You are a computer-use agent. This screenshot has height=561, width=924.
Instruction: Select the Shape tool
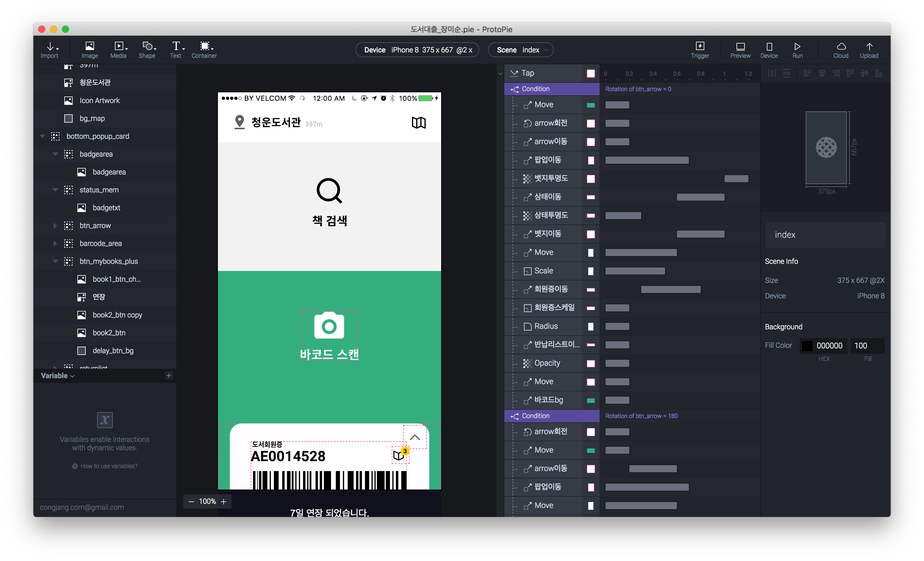[147, 50]
